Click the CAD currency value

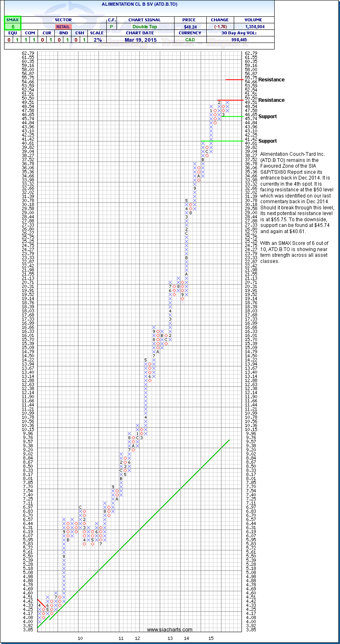pos(190,40)
